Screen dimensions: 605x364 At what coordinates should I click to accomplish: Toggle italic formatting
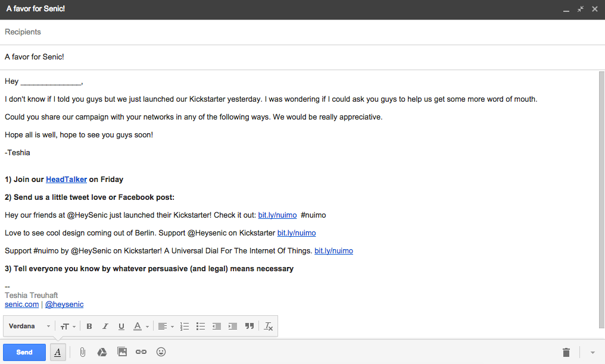[105, 327]
